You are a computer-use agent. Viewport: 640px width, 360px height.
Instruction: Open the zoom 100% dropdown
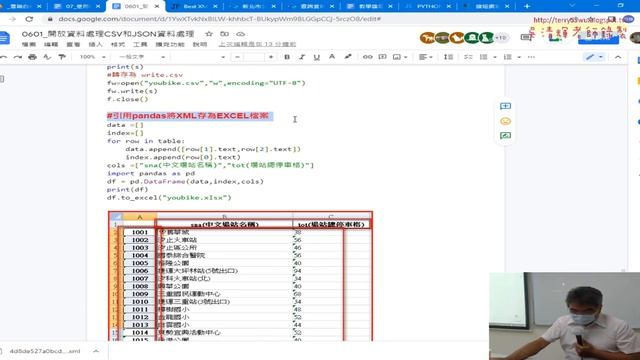click(92, 57)
